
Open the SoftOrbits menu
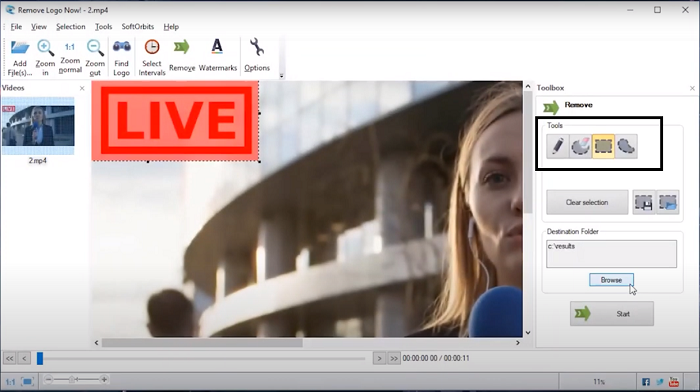(x=138, y=27)
